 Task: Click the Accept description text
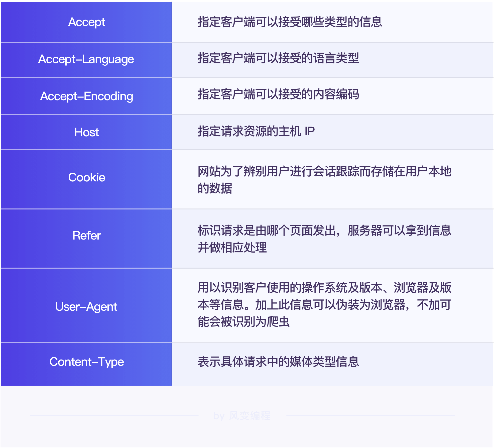tap(290, 22)
